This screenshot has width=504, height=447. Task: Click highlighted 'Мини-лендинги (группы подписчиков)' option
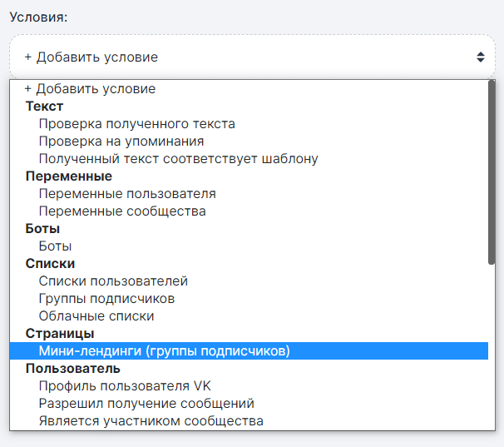pos(164,351)
